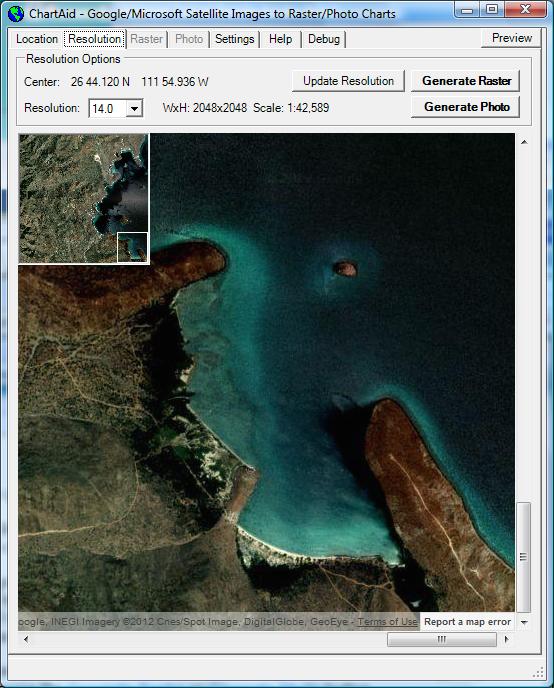Click vertical scrollbar down arrow
The height and width of the screenshot is (688, 554).
[524, 622]
